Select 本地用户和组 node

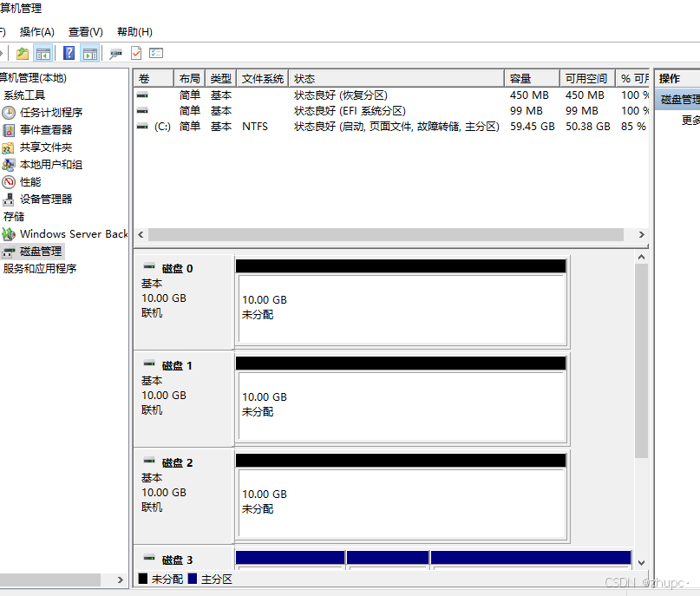51,165
